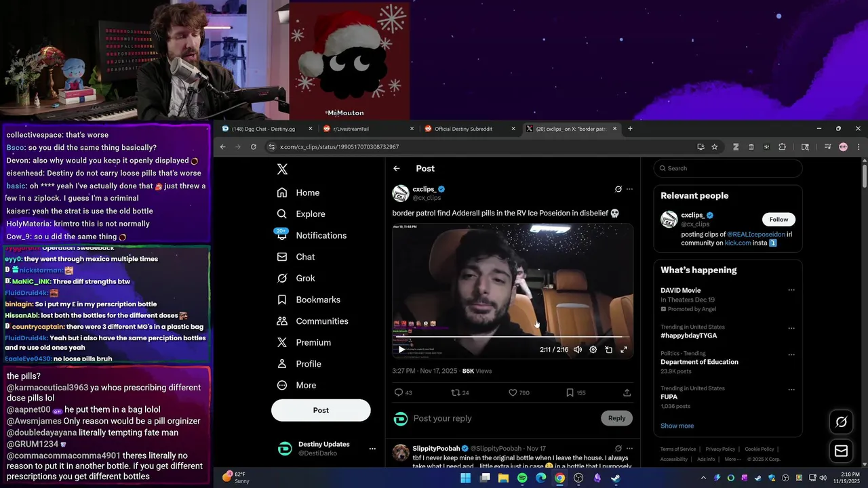Image resolution: width=868 pixels, height=488 pixels.
Task: Click the X logo at sidebar top
Action: click(283, 169)
